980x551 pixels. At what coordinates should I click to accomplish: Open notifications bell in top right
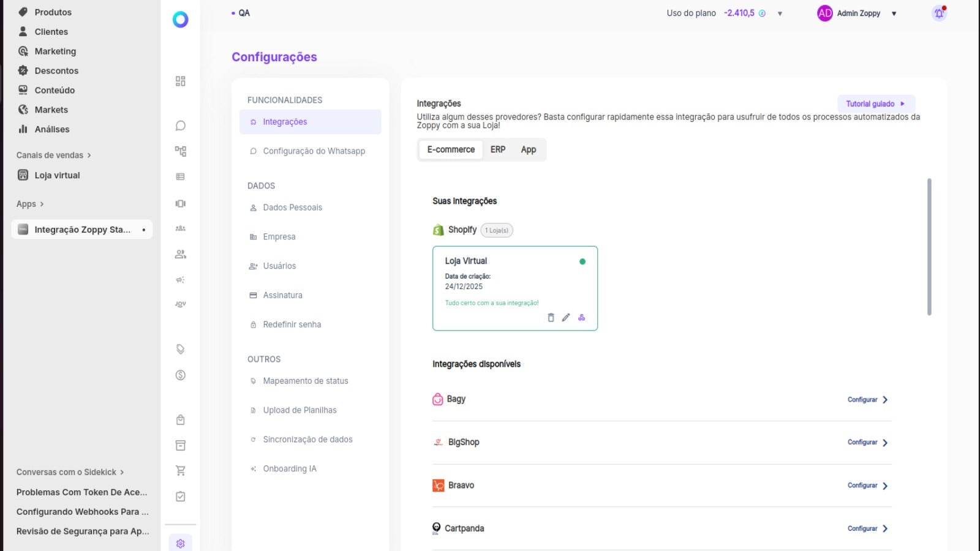[x=938, y=13]
